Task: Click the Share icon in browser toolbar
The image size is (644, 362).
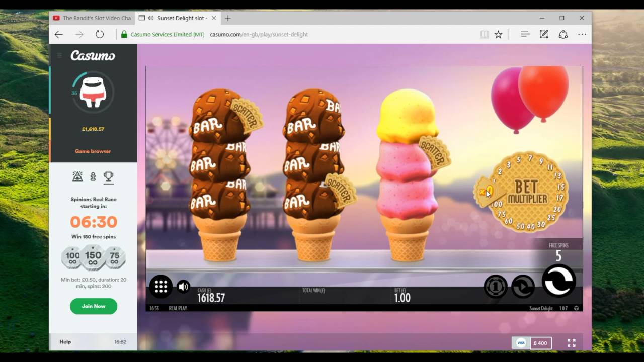Action: pyautogui.click(x=563, y=34)
